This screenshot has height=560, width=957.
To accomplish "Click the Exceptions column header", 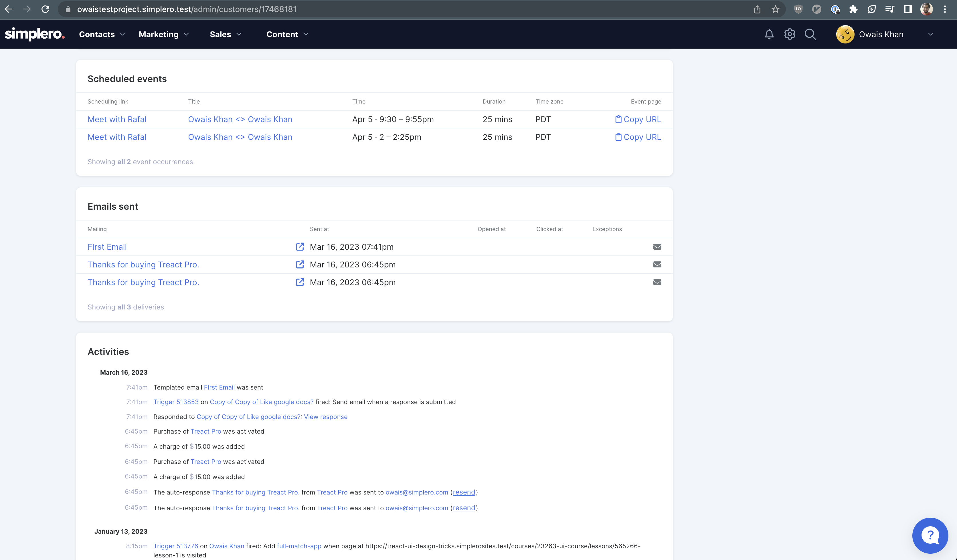I will point(607,229).
